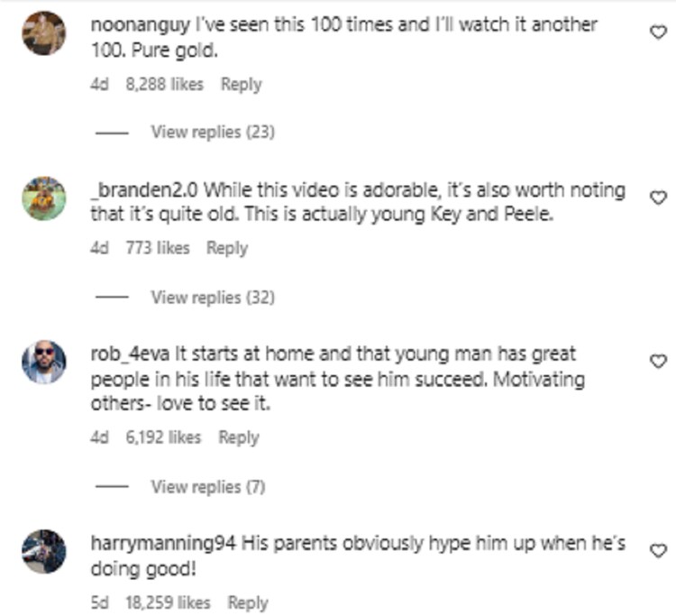
Task: Tap the heart on _branden2.0's comment
Action: pyautogui.click(x=657, y=197)
